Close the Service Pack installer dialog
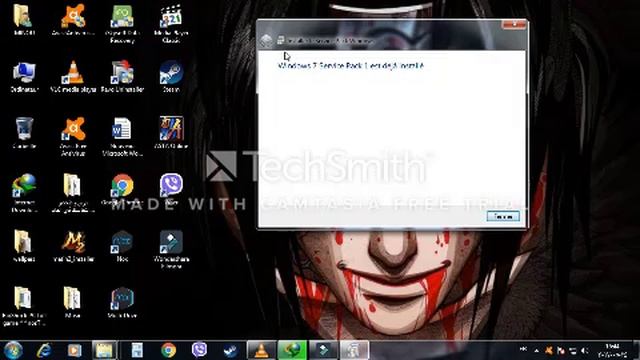Screen dimensions: 640x360 (514, 24)
